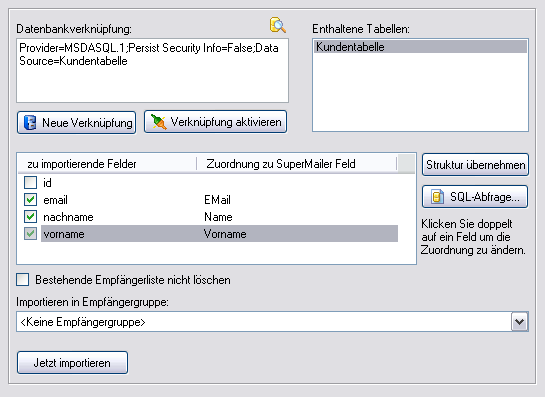545x397 pixels.
Task: Click the SQL-Abfrage document icon
Action: pyautogui.click(x=438, y=197)
